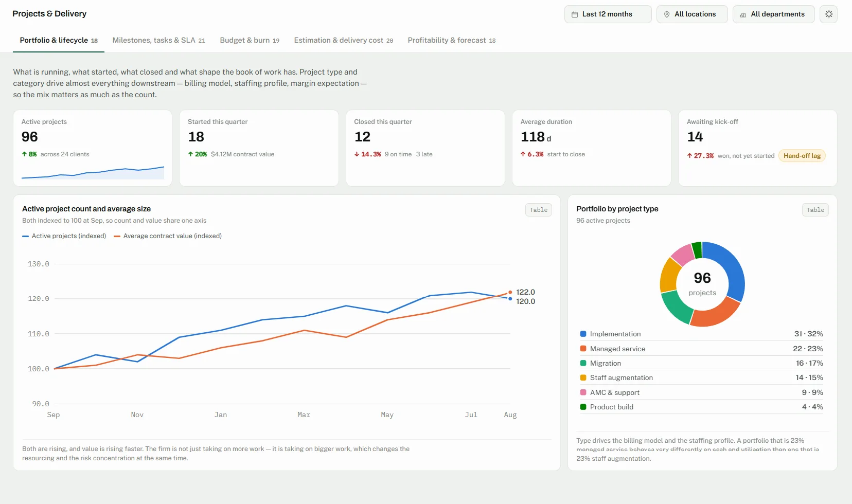Click the AMC & support pink swatch
Image resolution: width=852 pixels, height=504 pixels.
583,392
